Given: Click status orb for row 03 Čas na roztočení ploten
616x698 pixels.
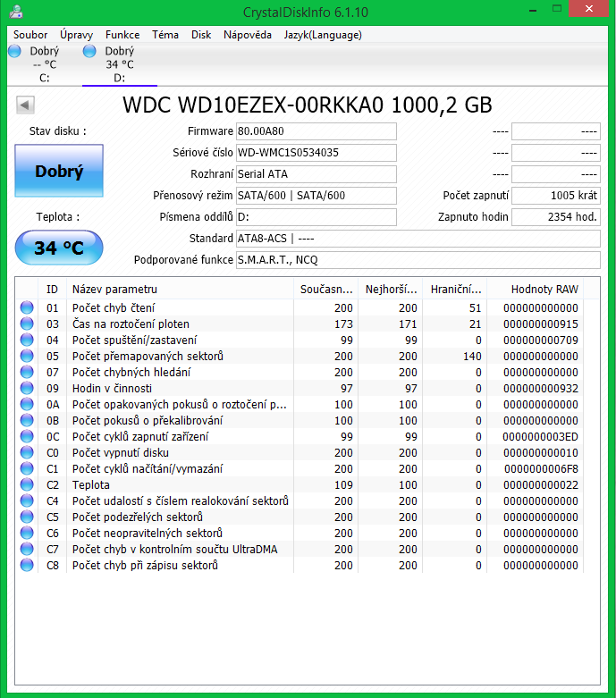Looking at the screenshot, I should pyautogui.click(x=27, y=324).
